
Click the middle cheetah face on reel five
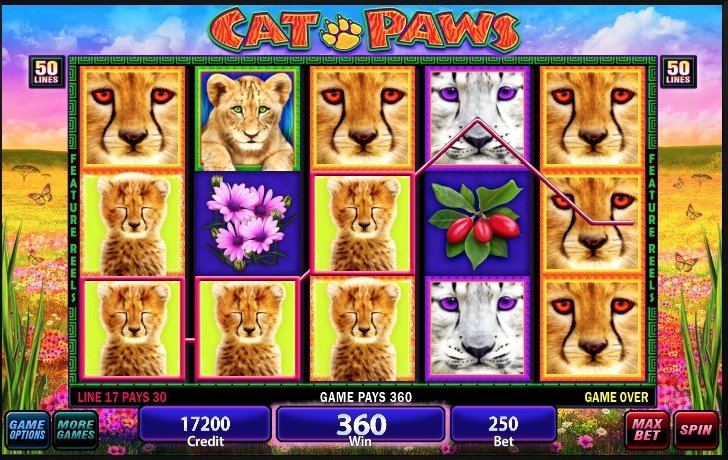[592, 224]
